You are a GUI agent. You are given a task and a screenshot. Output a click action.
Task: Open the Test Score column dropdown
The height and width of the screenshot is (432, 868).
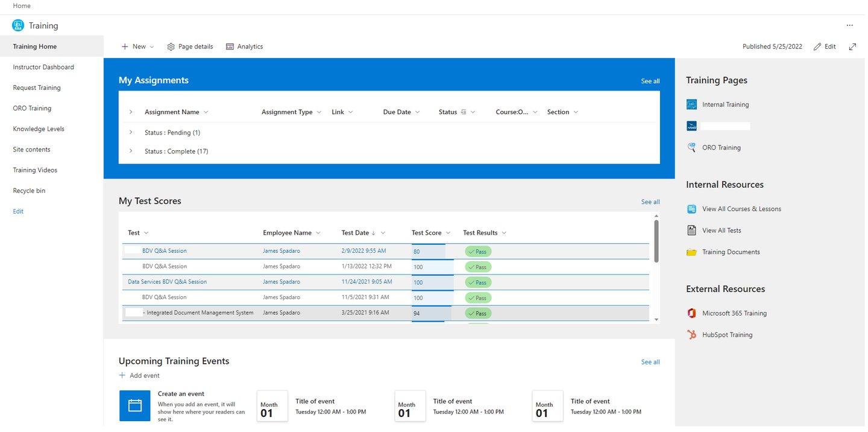click(x=448, y=232)
